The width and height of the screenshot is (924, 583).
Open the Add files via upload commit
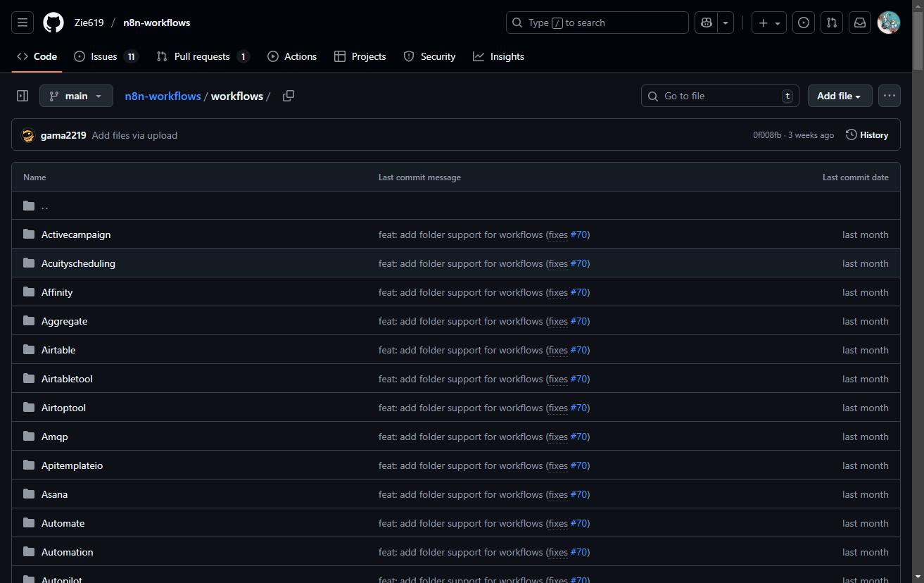point(134,135)
